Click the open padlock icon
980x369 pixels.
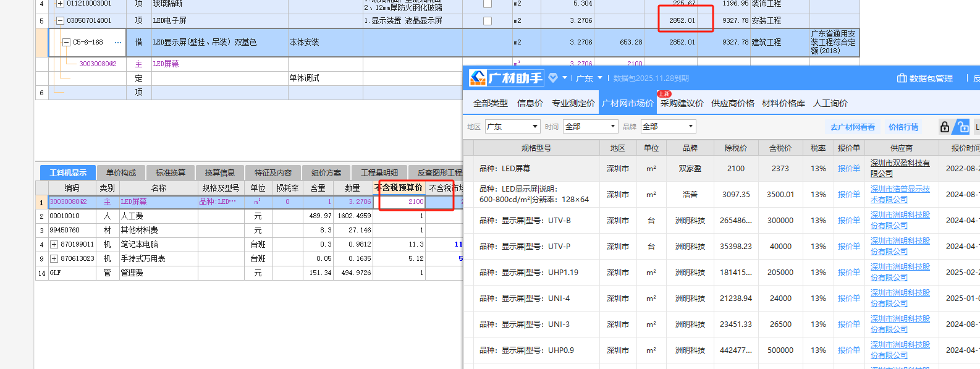(x=962, y=127)
